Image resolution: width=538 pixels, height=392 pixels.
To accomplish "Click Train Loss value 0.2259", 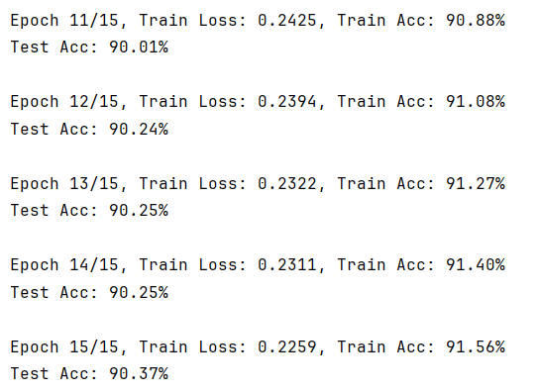I will click(287, 346).
